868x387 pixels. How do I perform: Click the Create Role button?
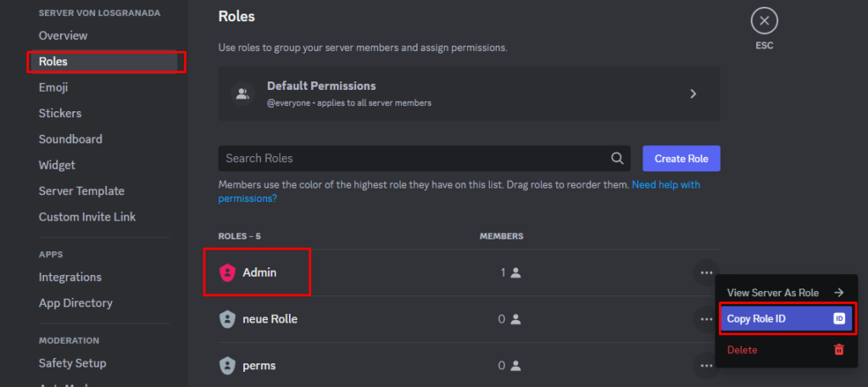click(x=682, y=159)
